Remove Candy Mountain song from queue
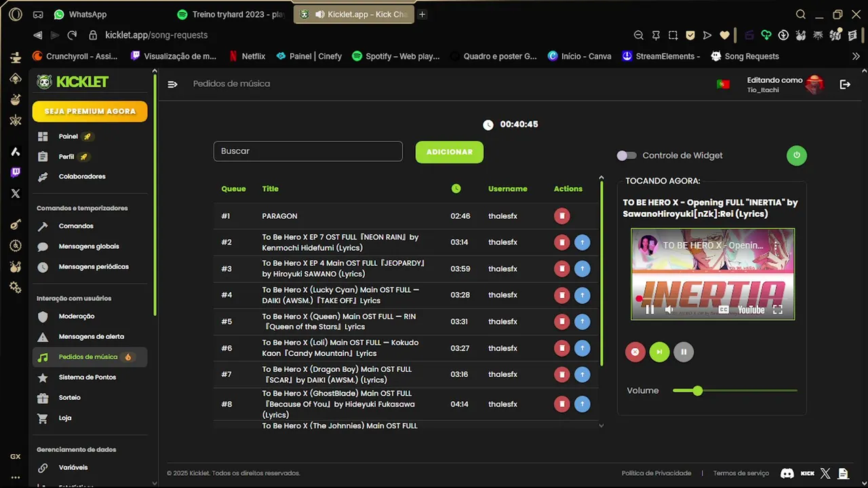The image size is (868, 488). 561,348
